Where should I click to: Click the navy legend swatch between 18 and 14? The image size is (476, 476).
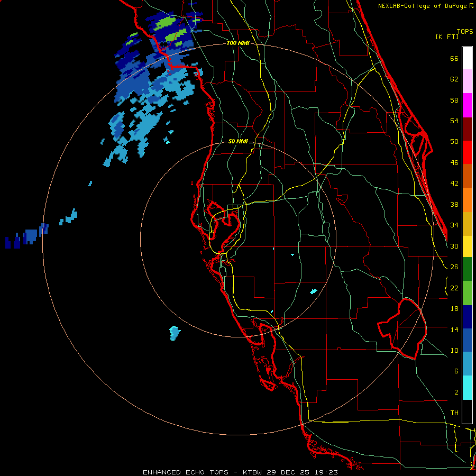point(467,317)
